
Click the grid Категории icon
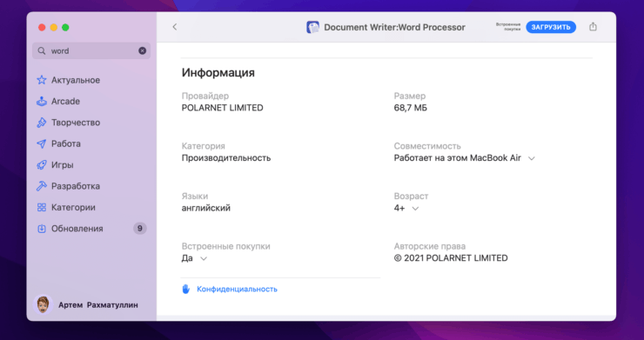tap(42, 207)
